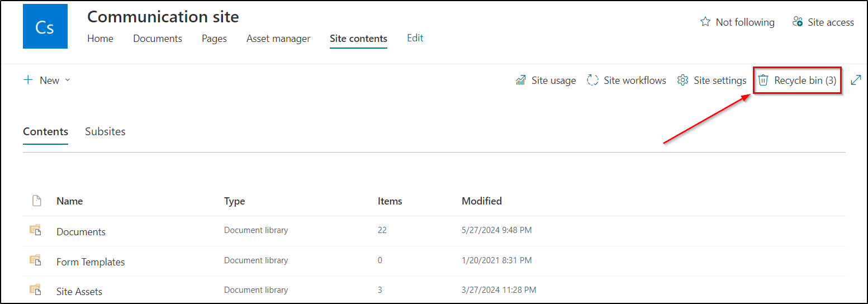
Task: Click the Site access people icon
Action: pyautogui.click(x=798, y=22)
